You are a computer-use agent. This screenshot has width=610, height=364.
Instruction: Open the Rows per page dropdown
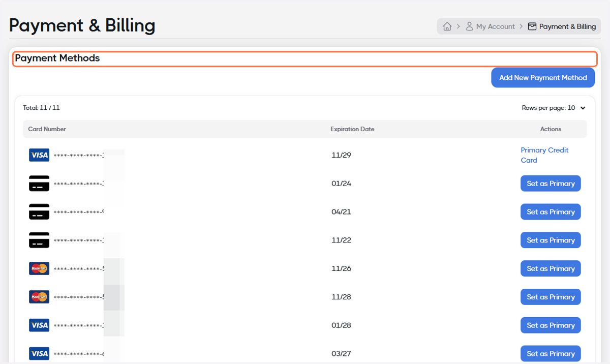click(554, 108)
